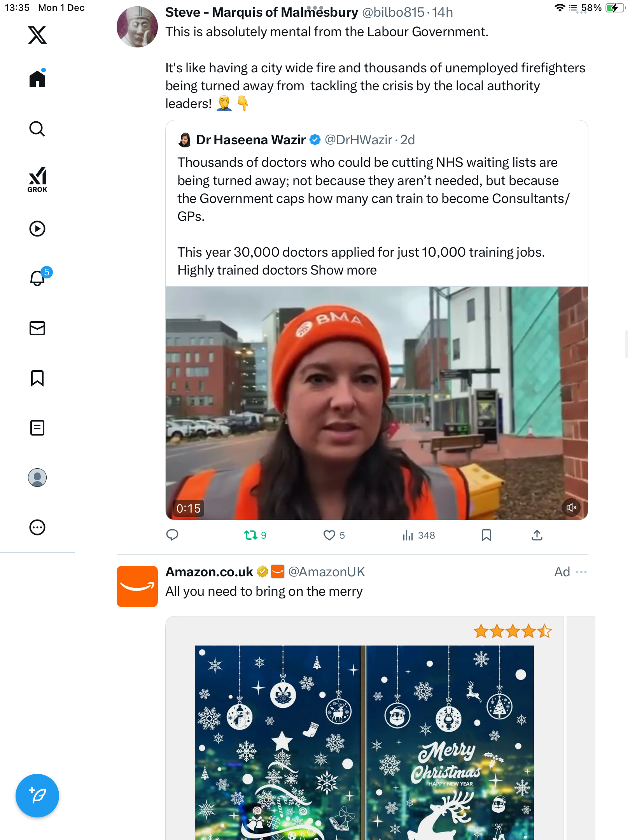This screenshot has width=630, height=840.
Task: Open direct messages envelope icon
Action: pyautogui.click(x=37, y=328)
